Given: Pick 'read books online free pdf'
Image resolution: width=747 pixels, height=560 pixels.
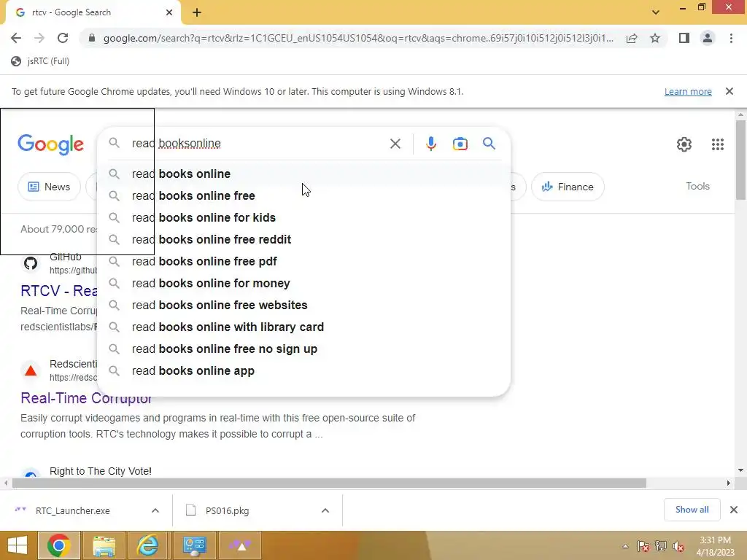Looking at the screenshot, I should 303,262.
